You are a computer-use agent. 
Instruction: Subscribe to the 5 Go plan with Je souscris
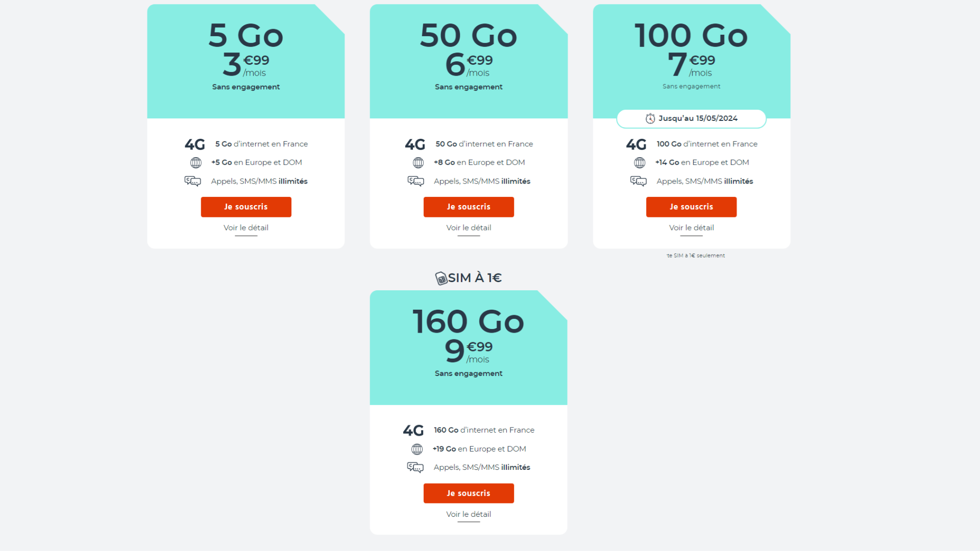click(246, 207)
